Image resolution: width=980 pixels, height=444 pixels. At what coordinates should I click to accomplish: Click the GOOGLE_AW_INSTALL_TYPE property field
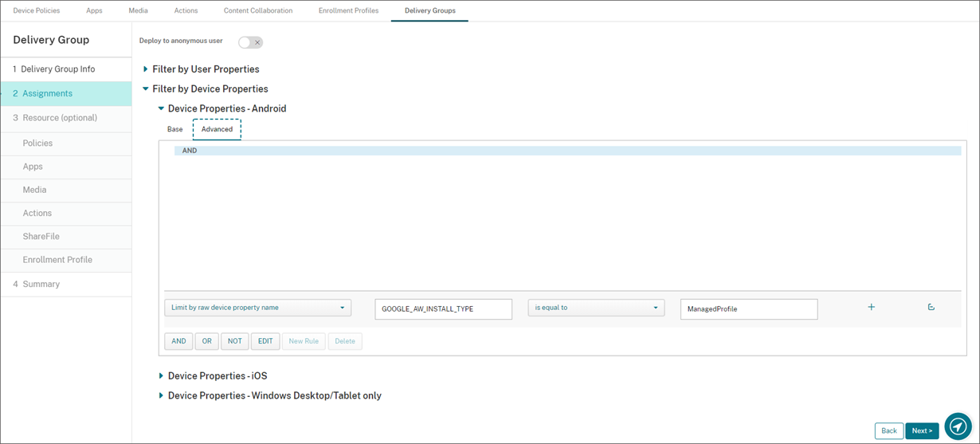click(443, 309)
